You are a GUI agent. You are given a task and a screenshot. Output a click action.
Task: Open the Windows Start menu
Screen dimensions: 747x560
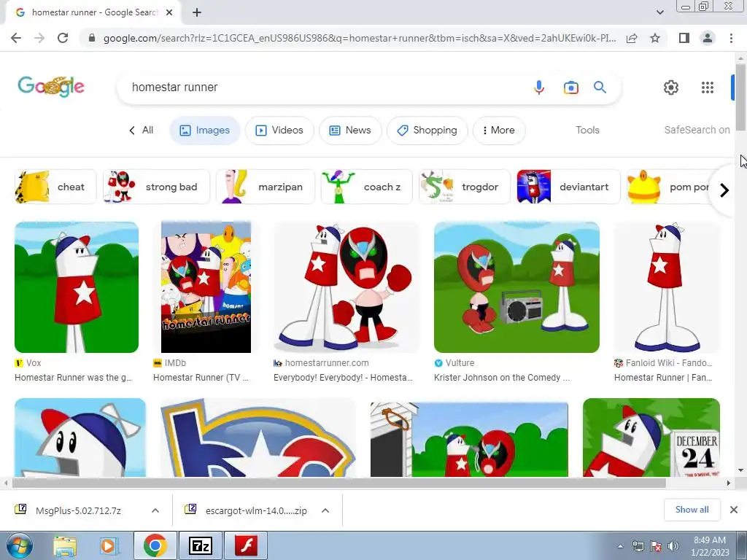[19, 545]
